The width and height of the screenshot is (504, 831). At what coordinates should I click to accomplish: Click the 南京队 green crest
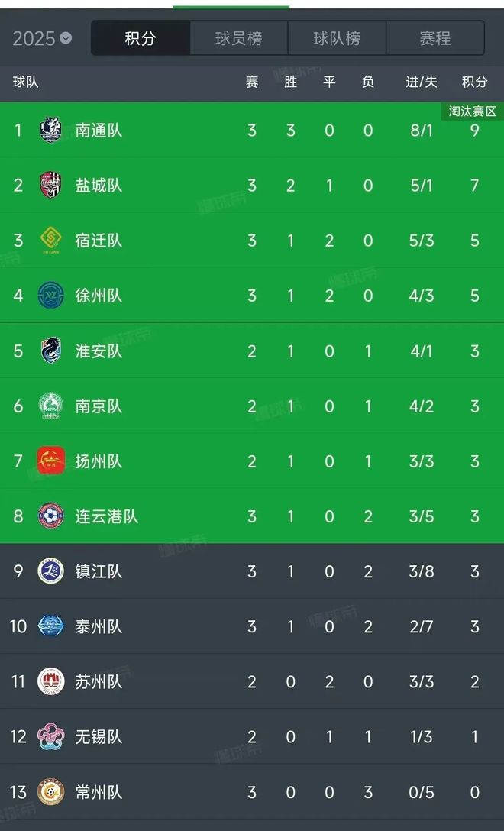50,406
